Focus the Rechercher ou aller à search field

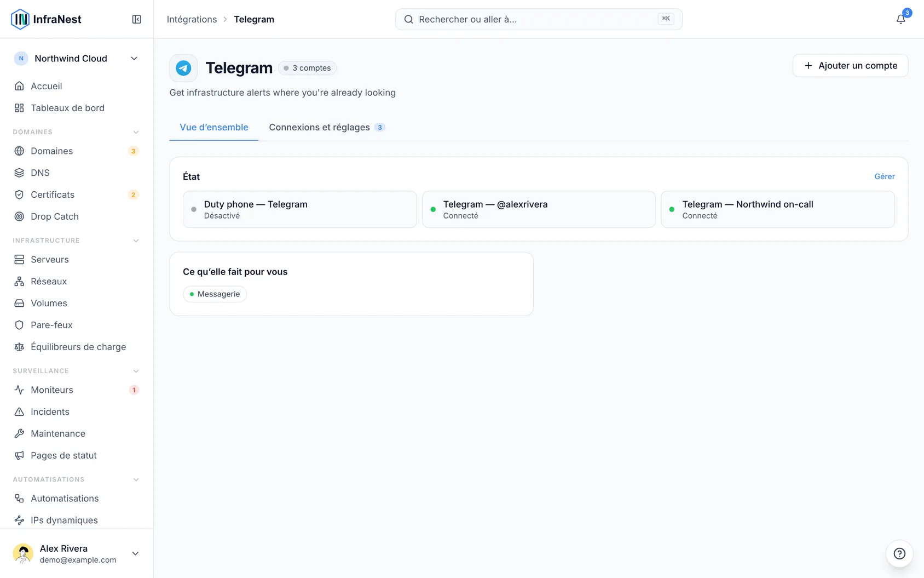coord(539,19)
